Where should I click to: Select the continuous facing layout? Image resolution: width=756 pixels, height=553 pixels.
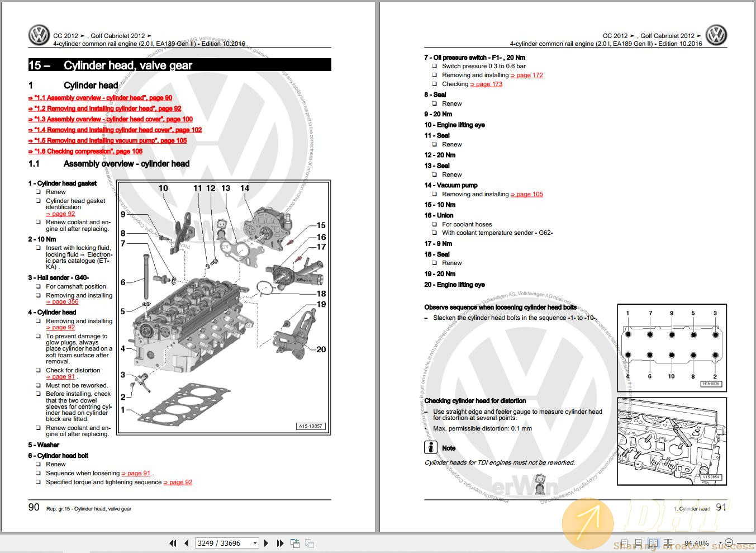[668, 543]
